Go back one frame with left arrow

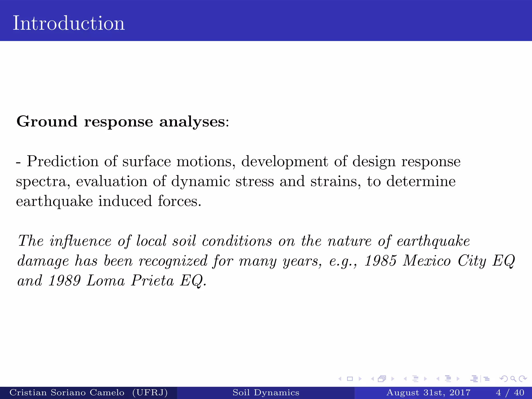click(373, 379)
